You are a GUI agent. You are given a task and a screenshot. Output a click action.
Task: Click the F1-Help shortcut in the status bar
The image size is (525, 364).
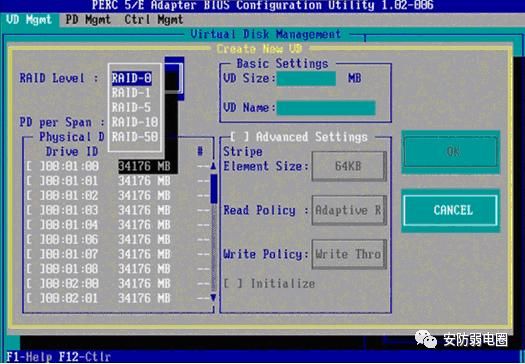pos(29,356)
